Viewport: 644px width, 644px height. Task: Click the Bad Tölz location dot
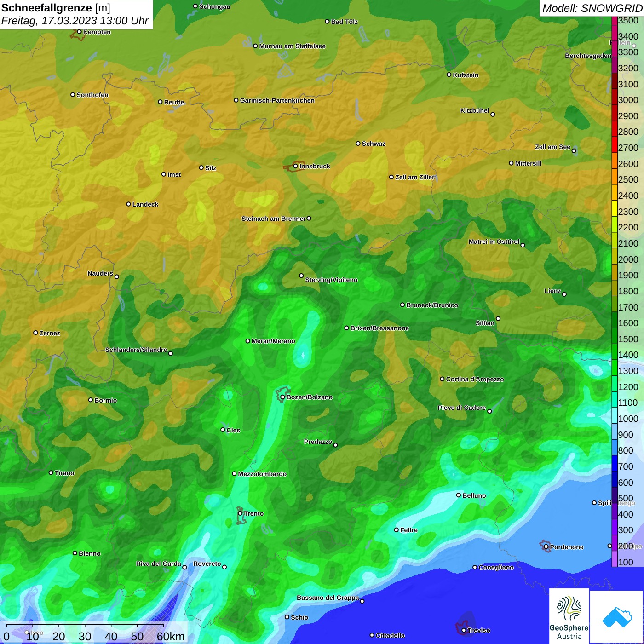[x=327, y=22]
